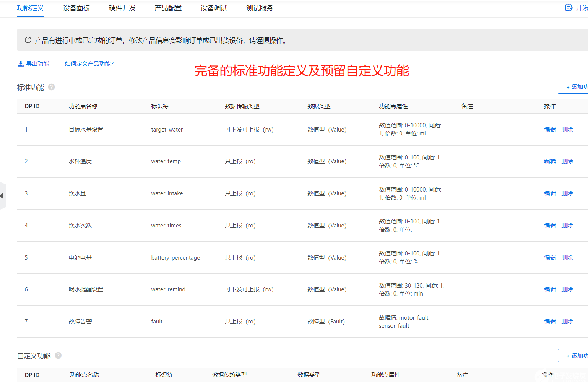The height and width of the screenshot is (385, 588).
Task: Open the 如何定义产品功能? help link
Action: [89, 64]
